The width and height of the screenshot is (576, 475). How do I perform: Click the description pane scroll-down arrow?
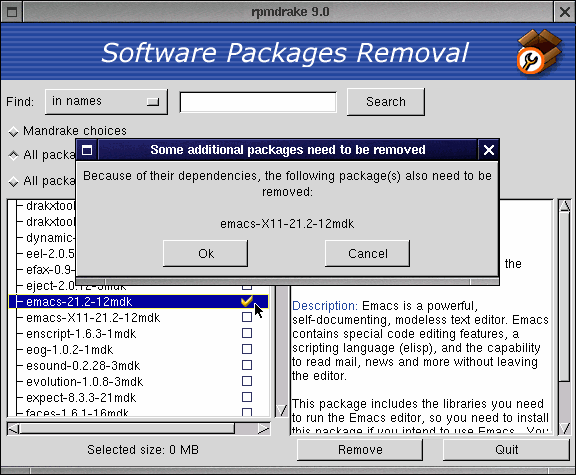point(565,428)
